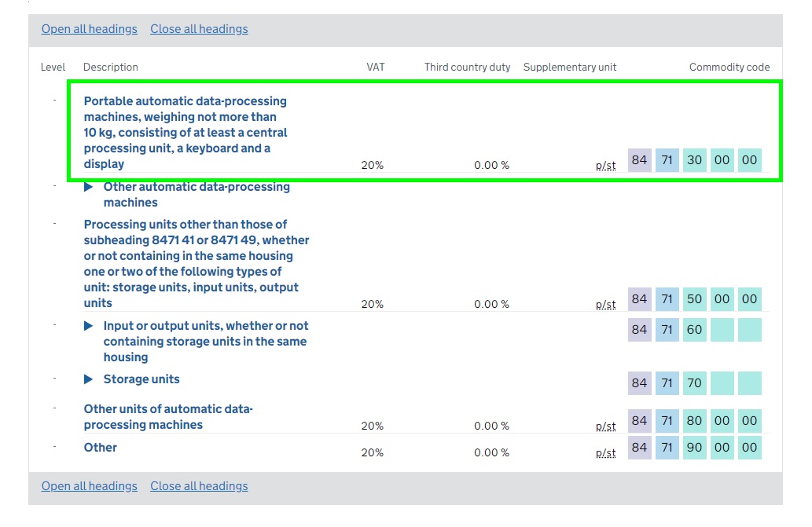
Task: Click "Open all headings" at the top
Action: pyautogui.click(x=89, y=29)
